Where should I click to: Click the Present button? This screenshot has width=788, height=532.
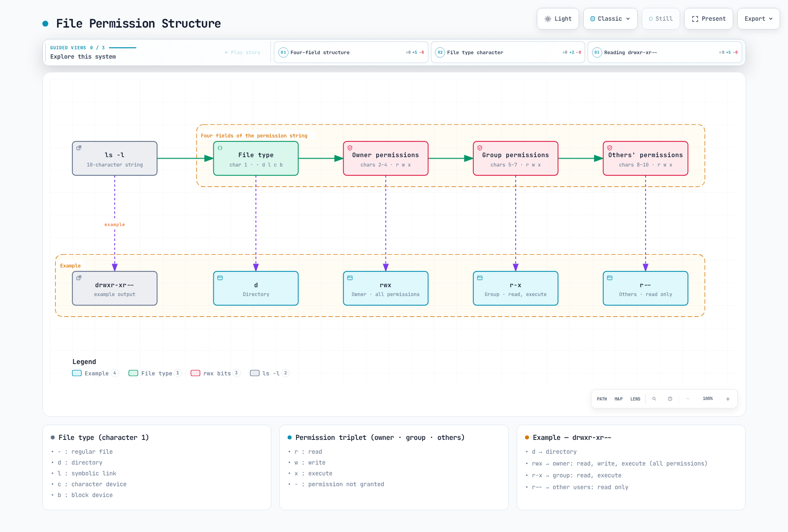(x=709, y=19)
